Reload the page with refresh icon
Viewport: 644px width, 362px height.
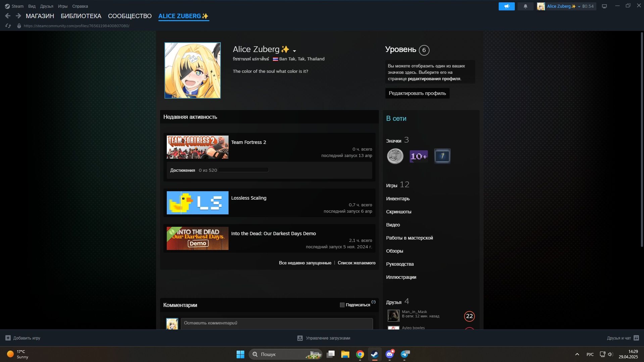point(8,26)
